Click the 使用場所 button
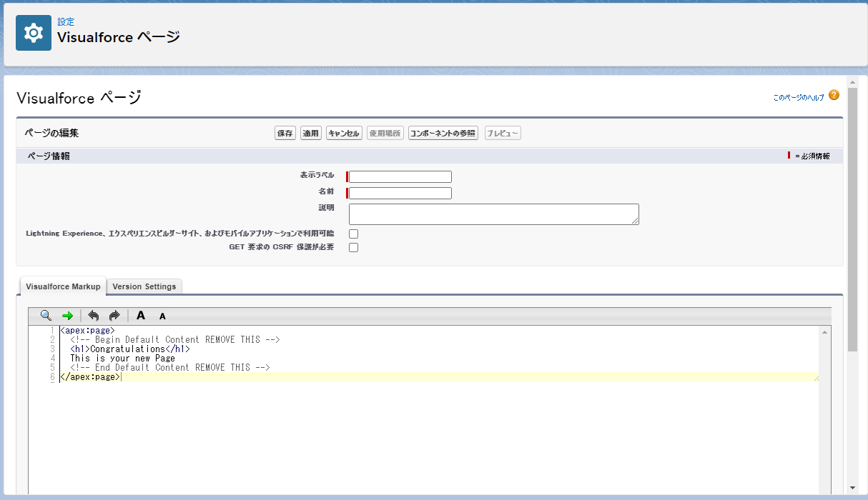This screenshot has width=868, height=500. coord(385,134)
